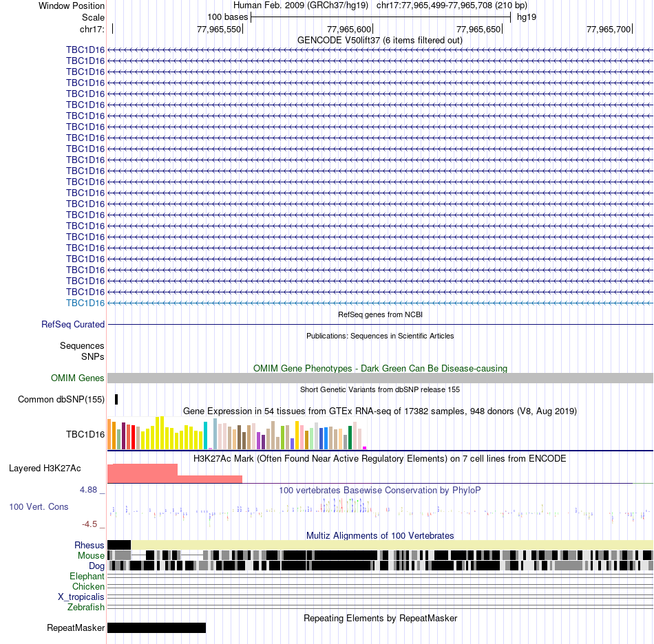The height and width of the screenshot is (644, 654).
Task: Click the Elephant species label
Action: tap(87, 576)
